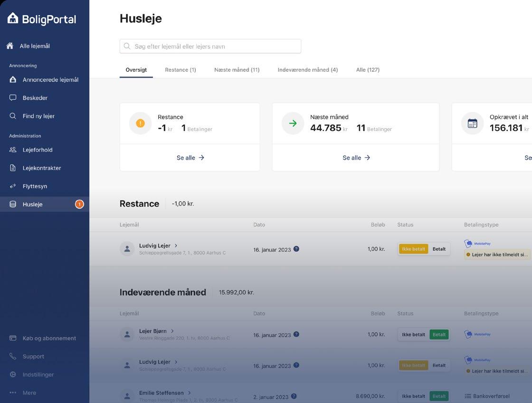Open Lejer Bjørn tenant row
The width and height of the screenshot is (532, 403).
[152, 331]
